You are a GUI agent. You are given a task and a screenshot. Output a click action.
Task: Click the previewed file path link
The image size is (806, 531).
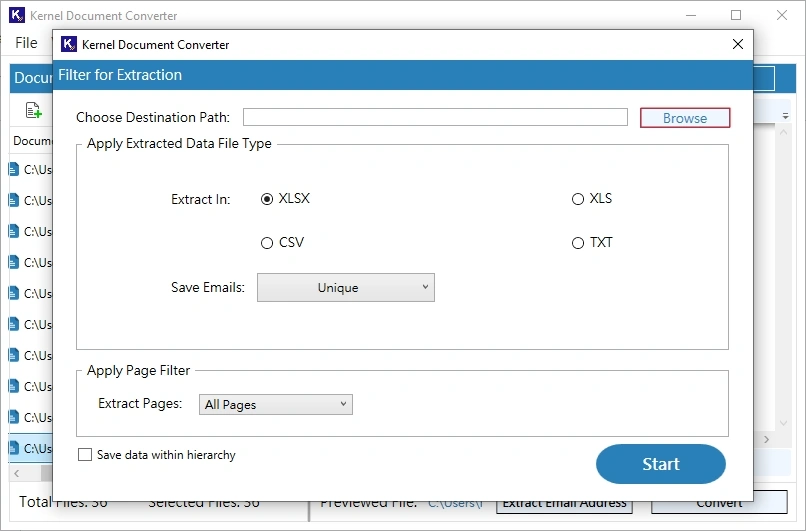pyautogui.click(x=455, y=505)
